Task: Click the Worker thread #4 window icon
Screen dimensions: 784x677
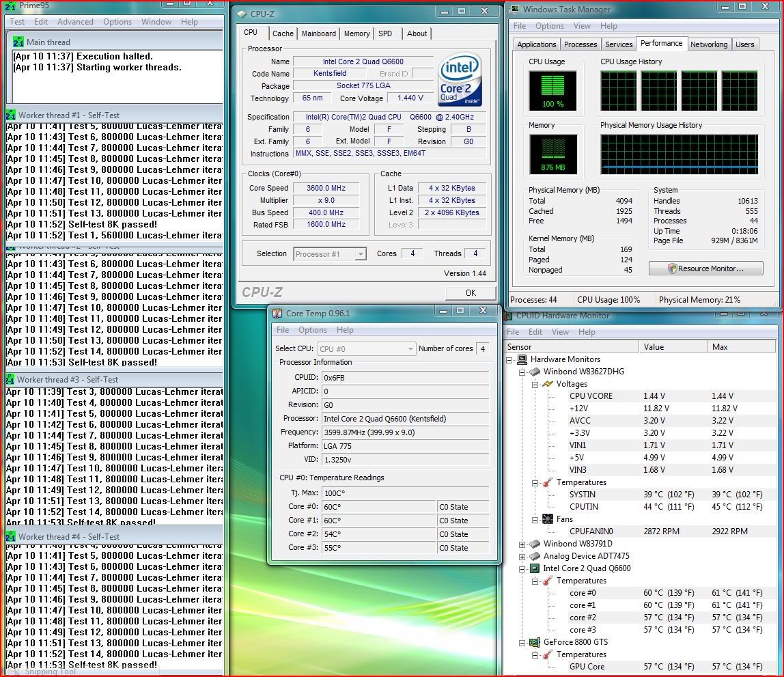Action: coord(10,536)
